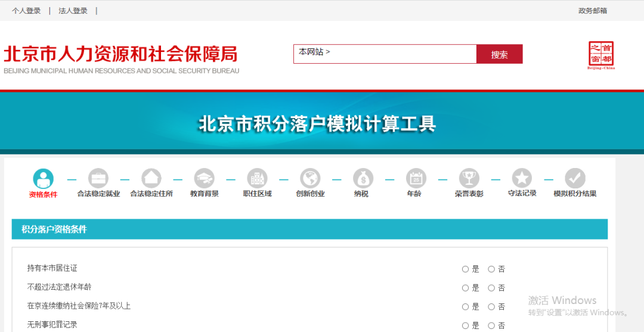Go to the 职住区域 step label
Image resolution: width=644 pixels, height=332 pixels.
[x=257, y=194]
